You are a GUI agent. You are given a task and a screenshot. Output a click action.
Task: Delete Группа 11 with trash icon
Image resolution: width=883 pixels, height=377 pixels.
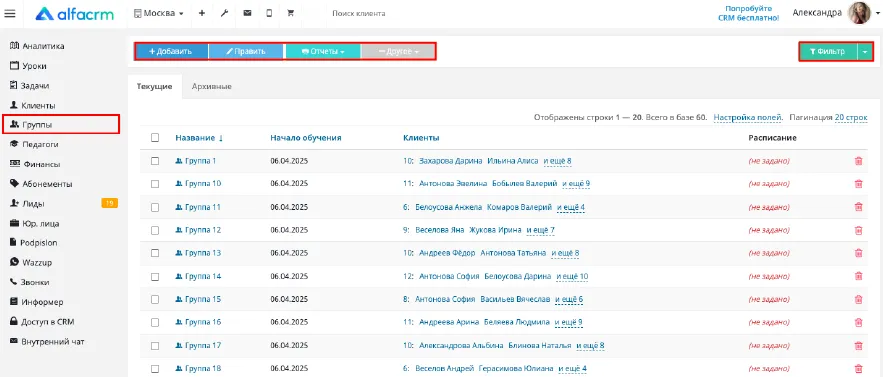858,207
